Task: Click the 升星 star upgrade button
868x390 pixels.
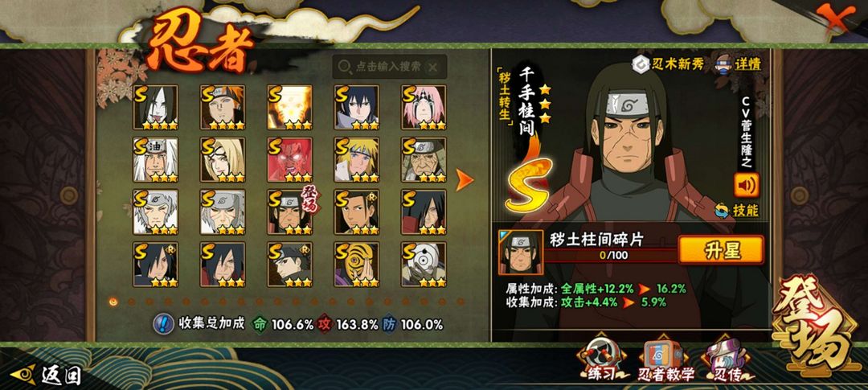Action: coord(721,250)
